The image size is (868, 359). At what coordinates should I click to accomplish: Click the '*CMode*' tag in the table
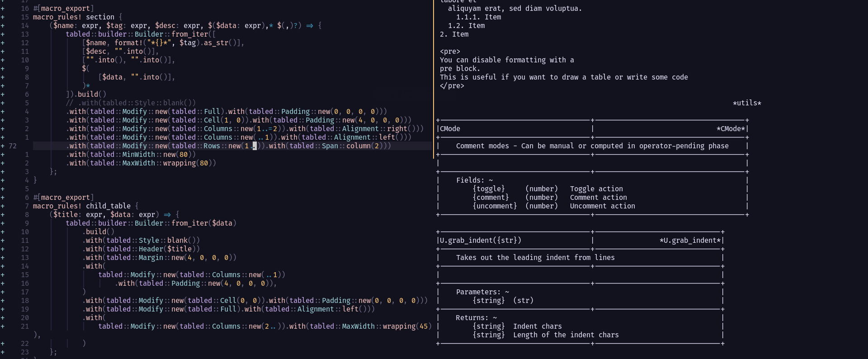tap(731, 129)
